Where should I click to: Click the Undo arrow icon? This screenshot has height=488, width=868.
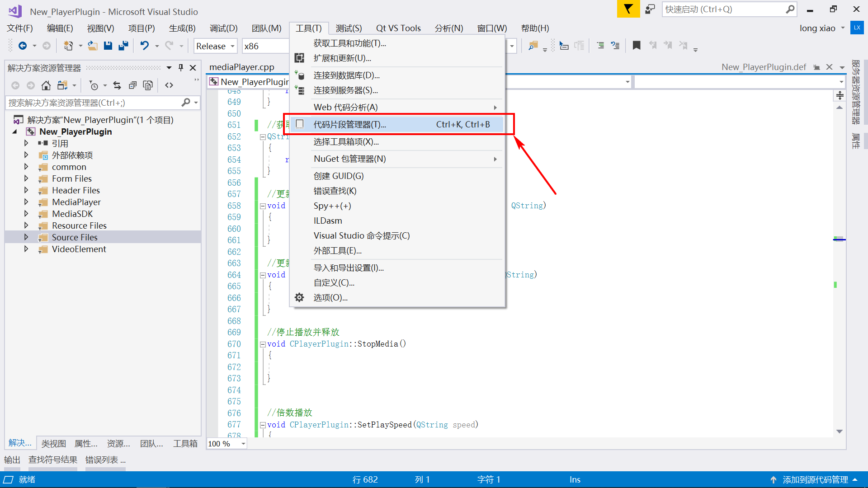144,46
